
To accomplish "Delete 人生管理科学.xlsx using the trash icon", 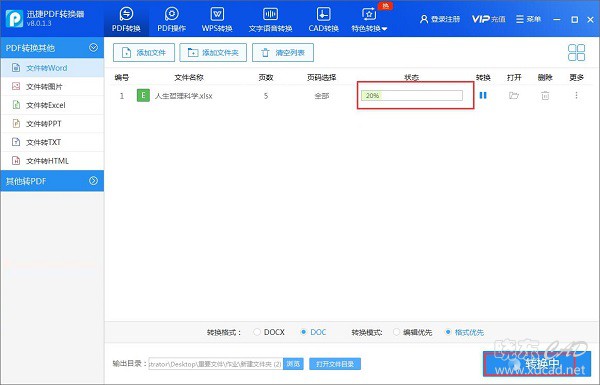I will 545,95.
